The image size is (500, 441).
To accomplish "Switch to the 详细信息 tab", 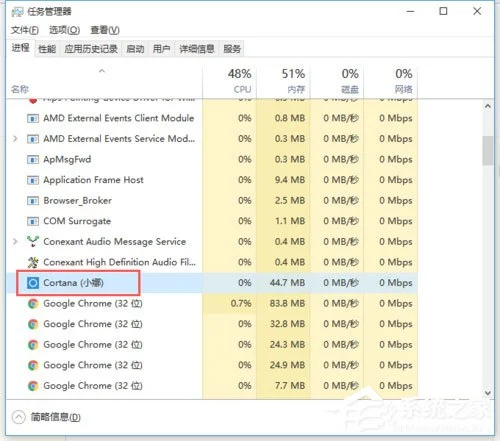I will [x=197, y=49].
